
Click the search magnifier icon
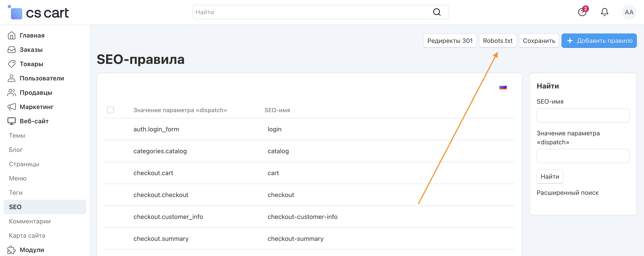point(436,12)
